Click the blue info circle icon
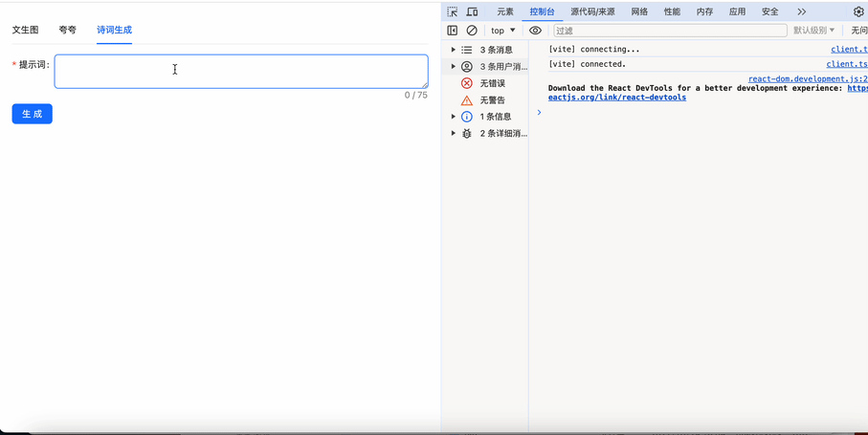 [x=467, y=117]
